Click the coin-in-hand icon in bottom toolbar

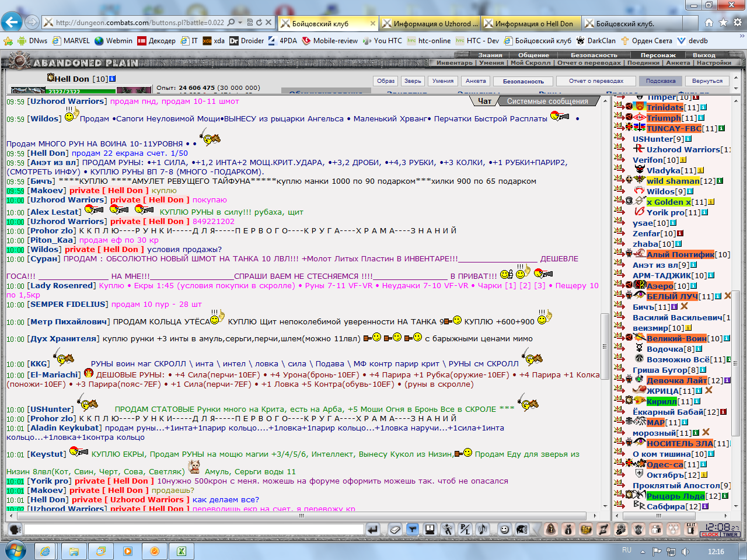coord(621,529)
